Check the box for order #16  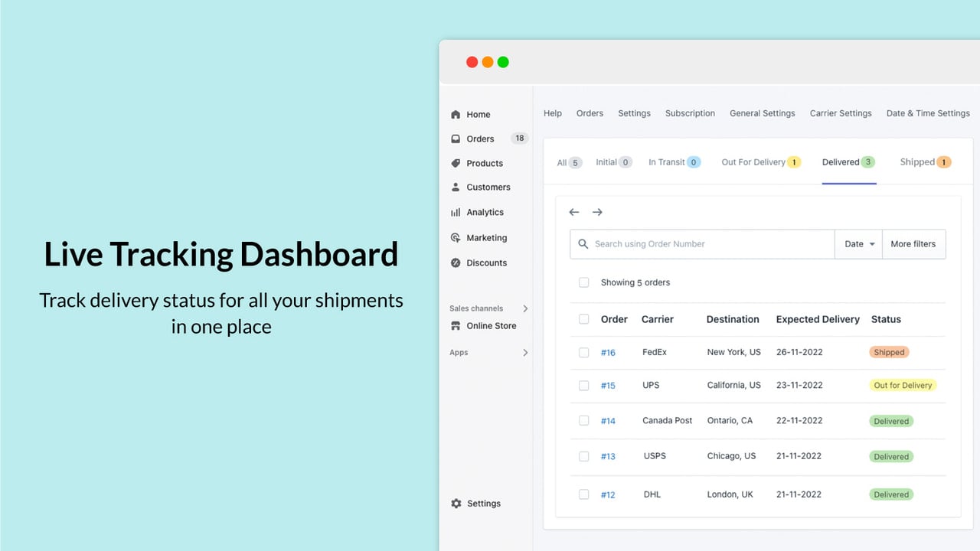[x=584, y=353]
